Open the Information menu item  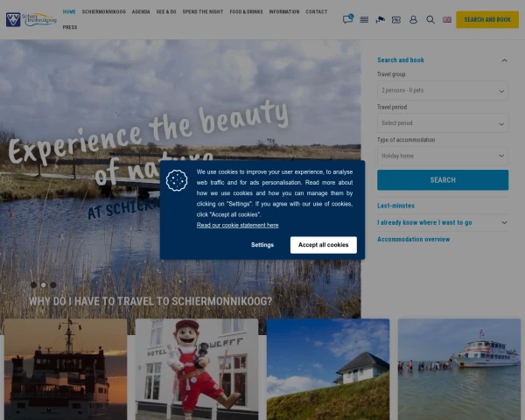pyautogui.click(x=284, y=11)
